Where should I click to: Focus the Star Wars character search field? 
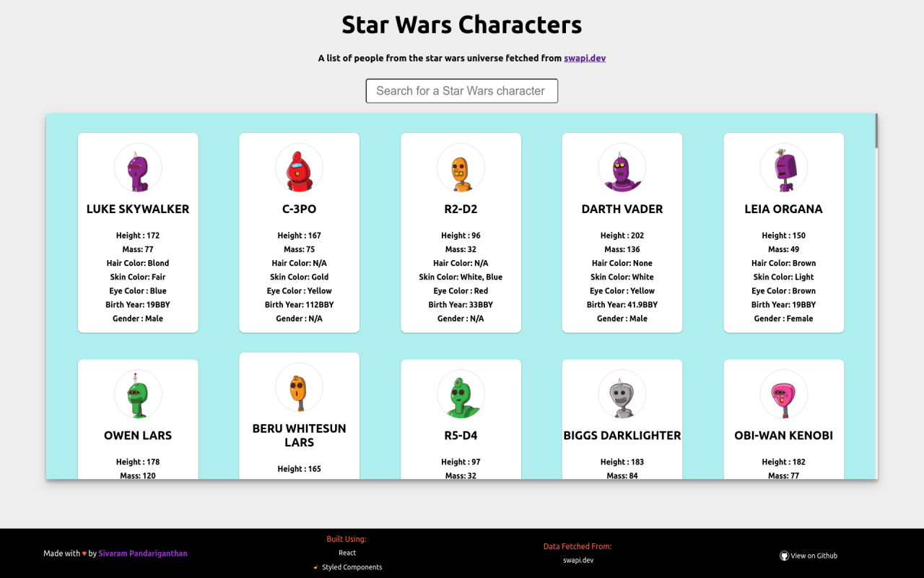[x=462, y=91]
